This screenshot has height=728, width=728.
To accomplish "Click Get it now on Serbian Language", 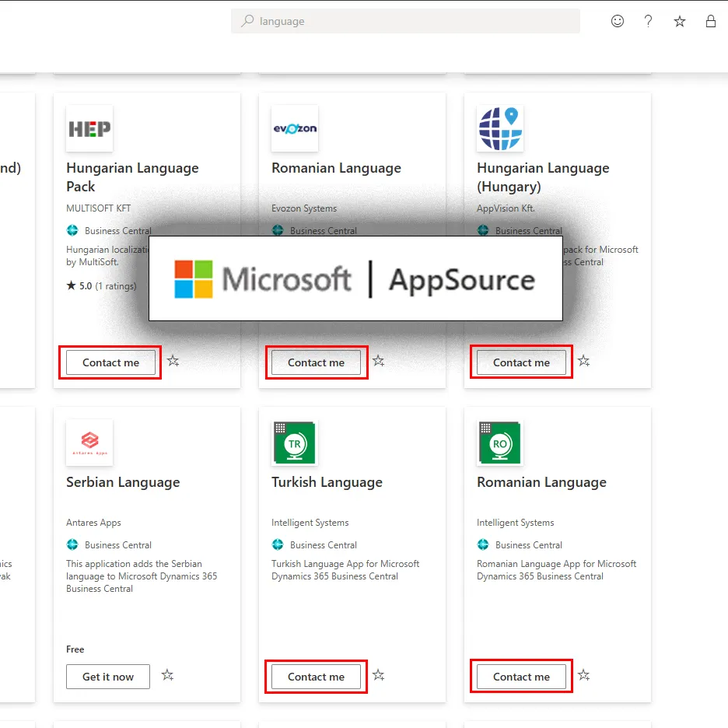I will (107, 677).
